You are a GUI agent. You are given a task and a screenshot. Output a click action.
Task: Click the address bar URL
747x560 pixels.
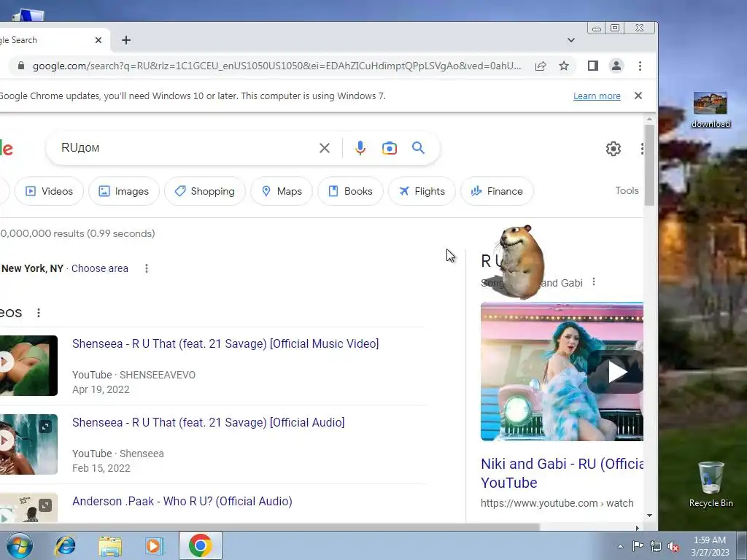click(x=276, y=66)
